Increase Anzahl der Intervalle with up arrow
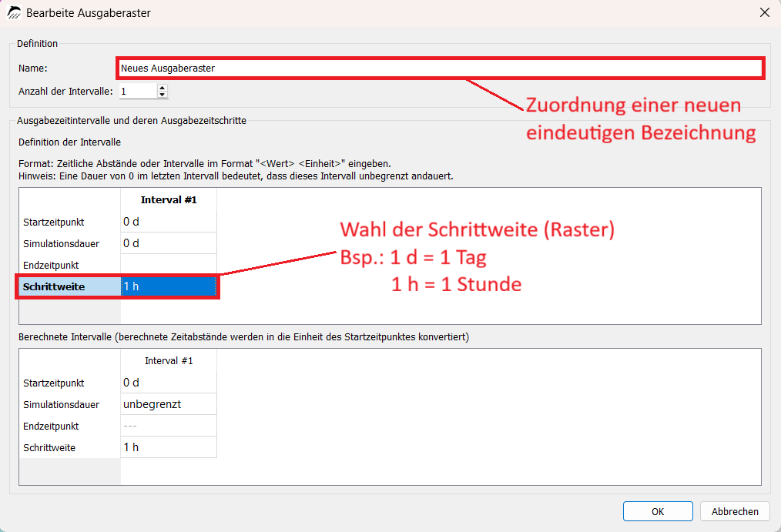 [162, 88]
